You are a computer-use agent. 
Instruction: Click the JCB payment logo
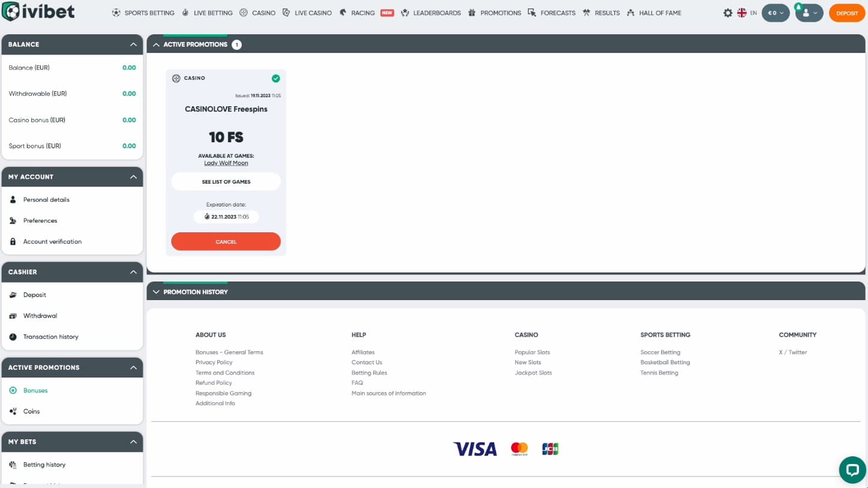[550, 449]
